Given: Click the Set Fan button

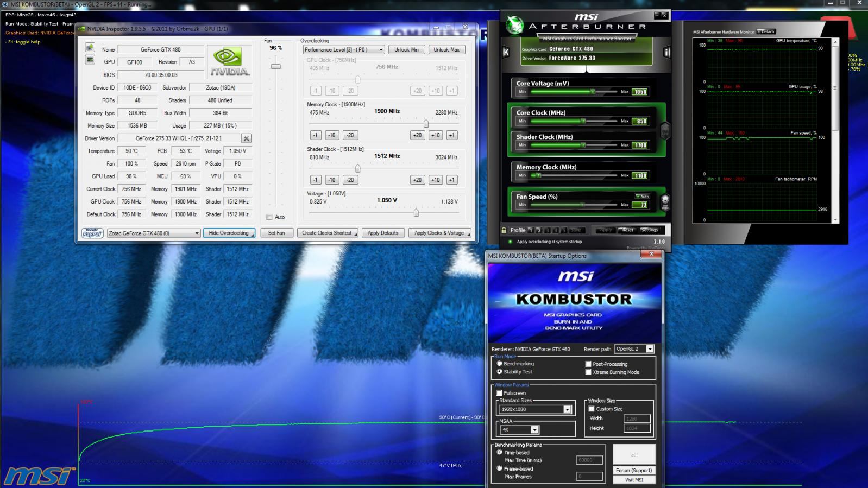Looking at the screenshot, I should [x=276, y=233].
